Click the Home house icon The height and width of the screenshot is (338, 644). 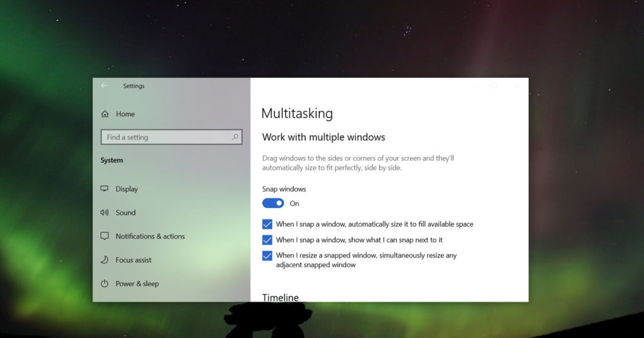coord(105,114)
